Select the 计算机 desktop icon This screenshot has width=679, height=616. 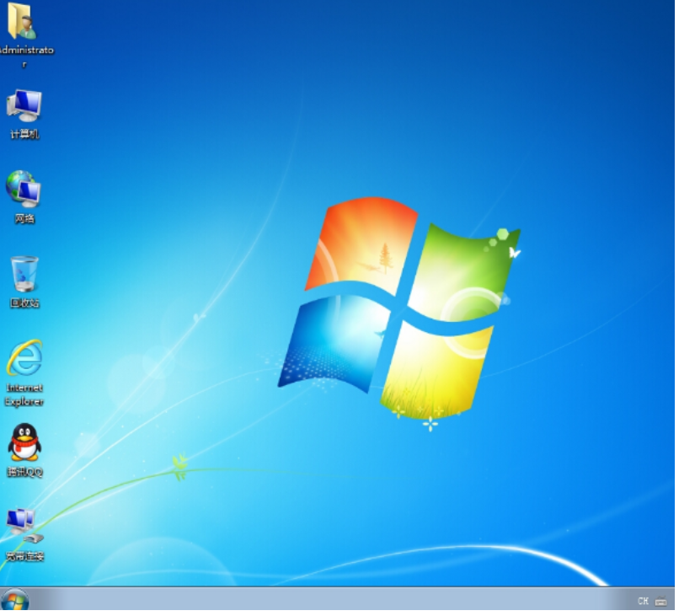click(24, 106)
